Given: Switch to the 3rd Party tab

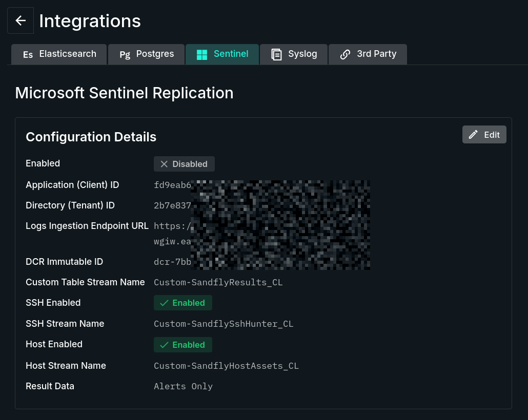Looking at the screenshot, I should 368,54.
